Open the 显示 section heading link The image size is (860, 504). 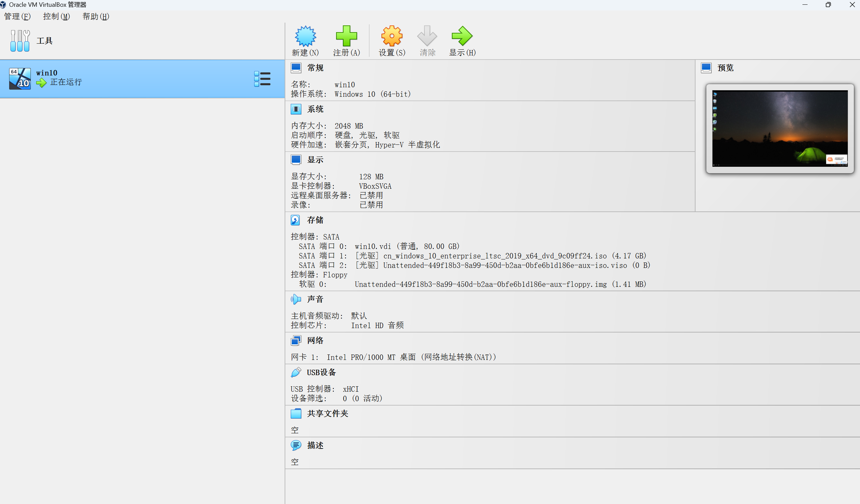click(315, 160)
